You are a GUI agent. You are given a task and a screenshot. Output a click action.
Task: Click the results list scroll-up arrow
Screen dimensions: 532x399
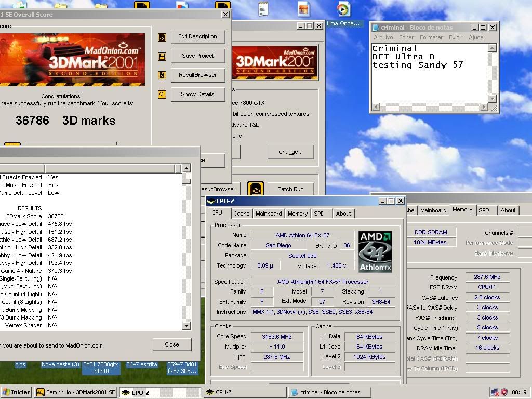[186, 168]
